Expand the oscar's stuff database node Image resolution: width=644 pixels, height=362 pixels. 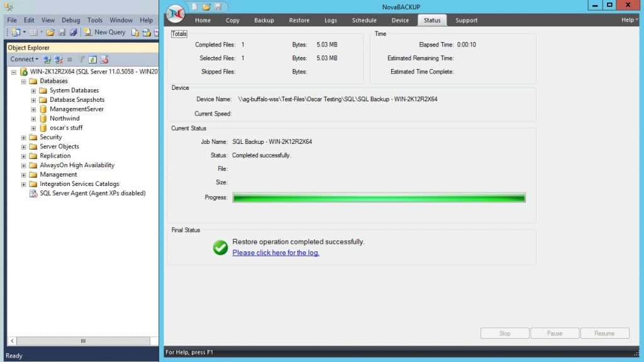(x=33, y=128)
